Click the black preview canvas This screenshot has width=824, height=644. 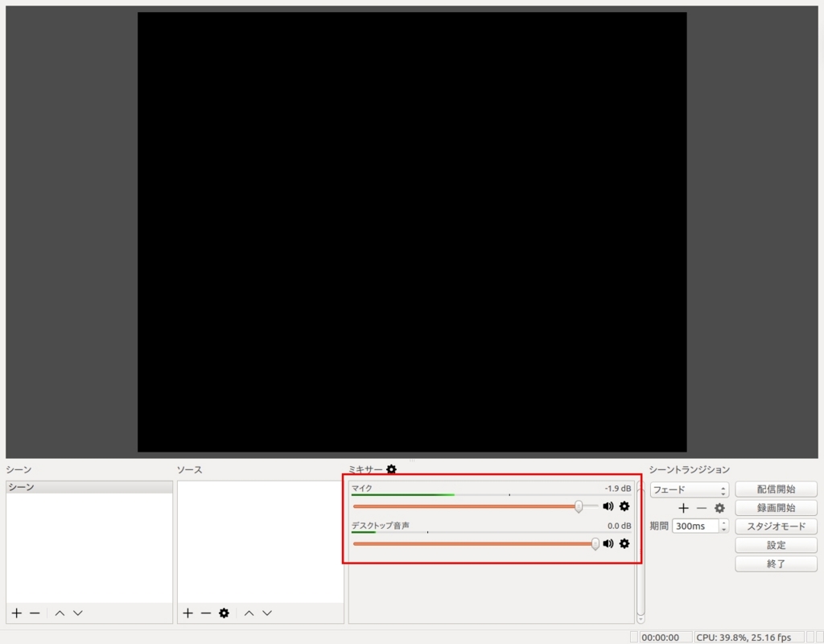(x=412, y=232)
